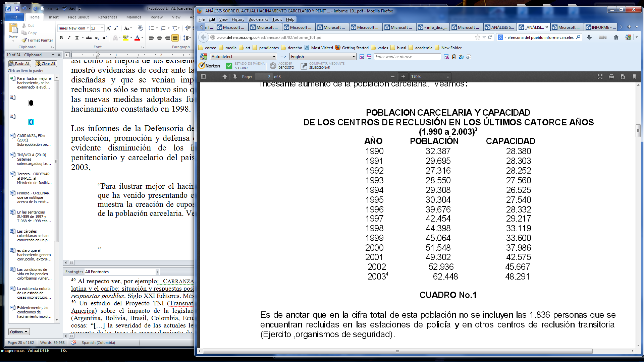Bookmark this page with star icon
644x362 pixels.
(478, 38)
